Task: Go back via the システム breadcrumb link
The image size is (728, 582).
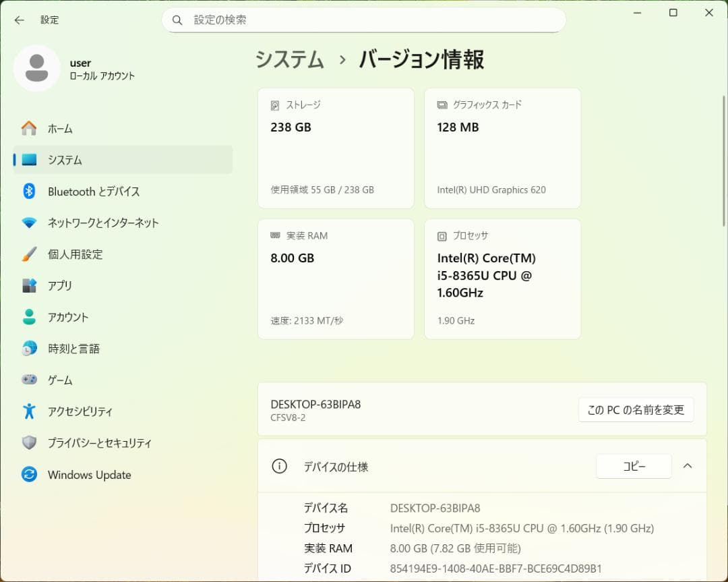Action: (x=290, y=59)
